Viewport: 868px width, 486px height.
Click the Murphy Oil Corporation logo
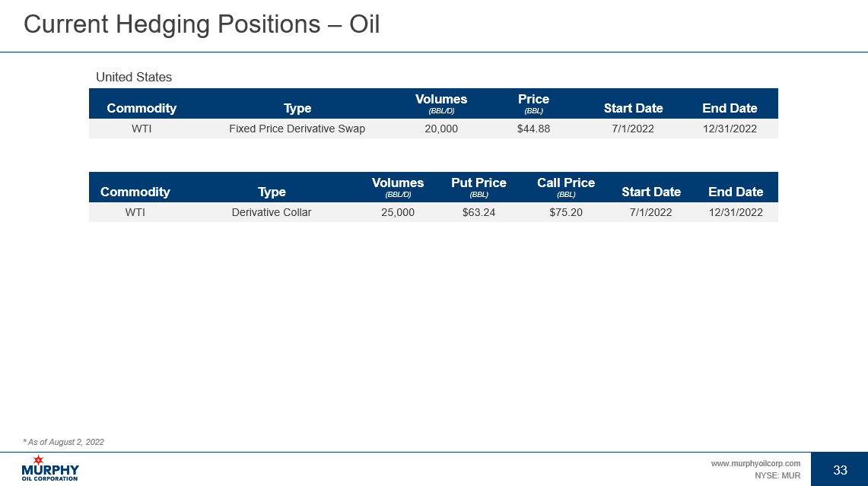pos(50,469)
